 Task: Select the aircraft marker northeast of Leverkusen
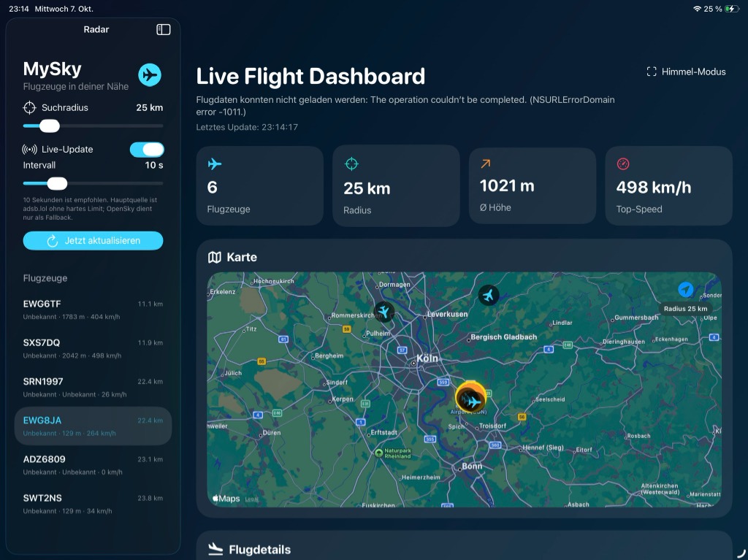489,296
